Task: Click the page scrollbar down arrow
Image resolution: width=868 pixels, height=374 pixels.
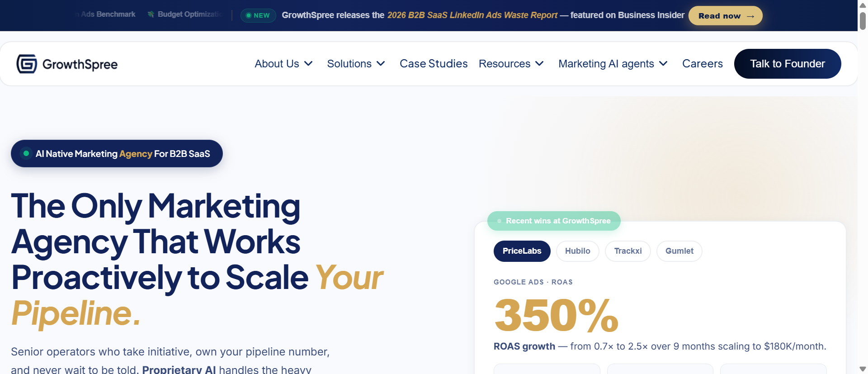Action: click(863, 369)
